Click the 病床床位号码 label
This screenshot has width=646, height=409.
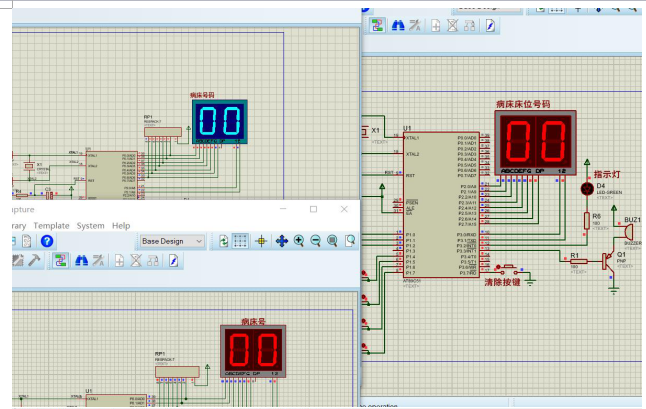point(523,104)
